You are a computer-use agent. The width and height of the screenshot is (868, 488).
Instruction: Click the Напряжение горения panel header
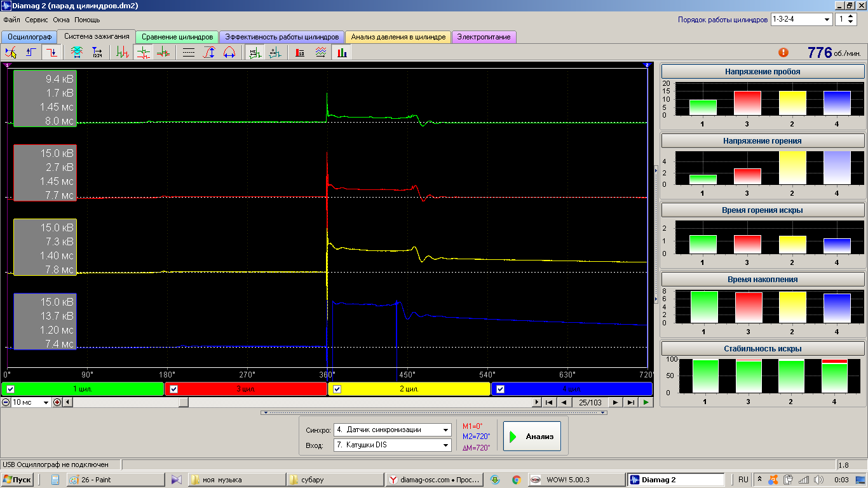[763, 140]
